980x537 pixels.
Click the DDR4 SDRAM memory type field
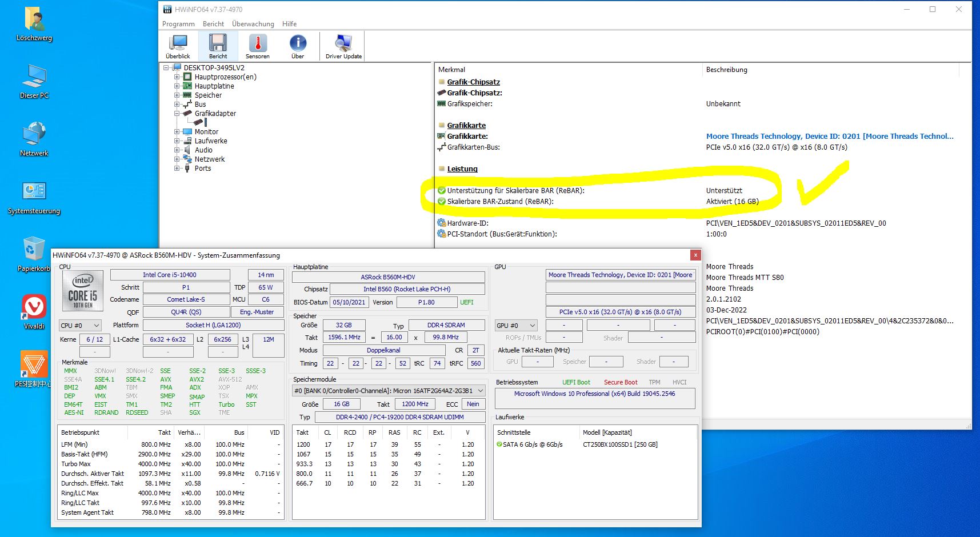446,325
